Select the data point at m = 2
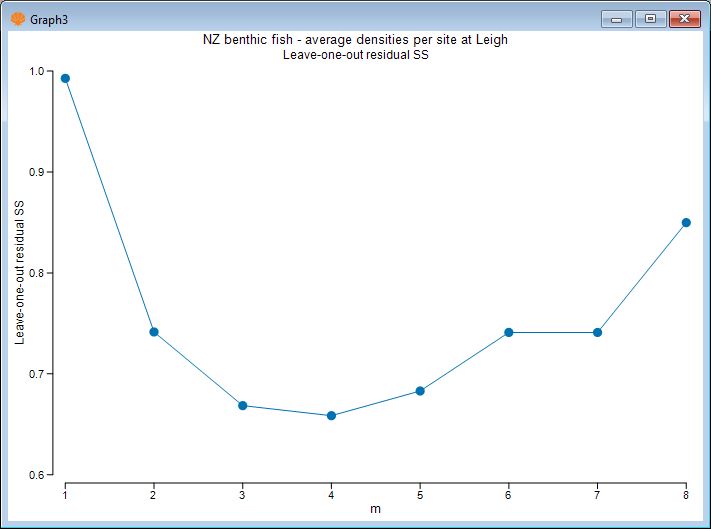Viewport: 711px width, 529px height. coord(154,332)
